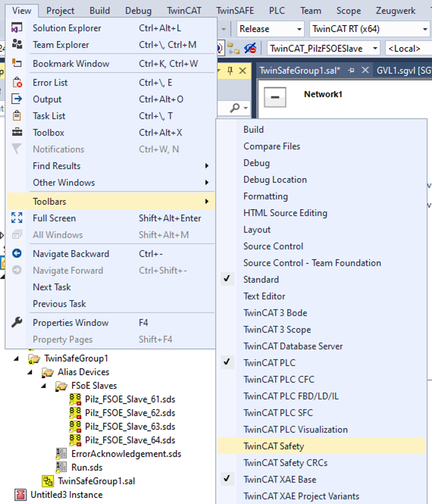Click the Output window icon
This screenshot has height=504, width=432.
coord(17,99)
